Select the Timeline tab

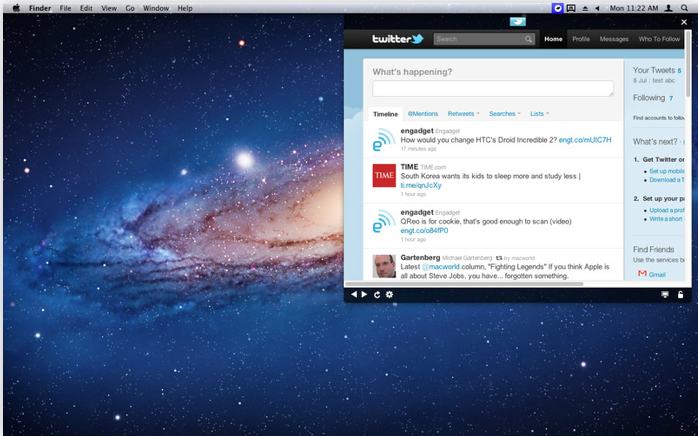pyautogui.click(x=386, y=114)
